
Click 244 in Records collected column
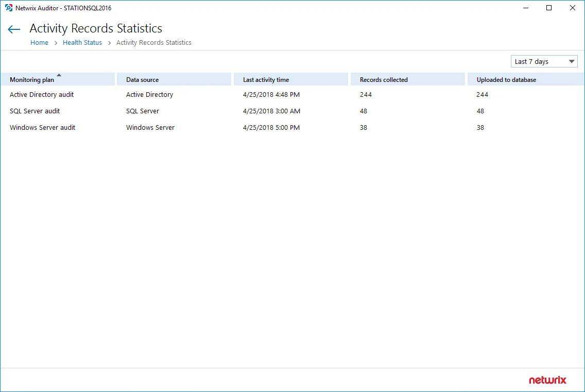point(366,94)
